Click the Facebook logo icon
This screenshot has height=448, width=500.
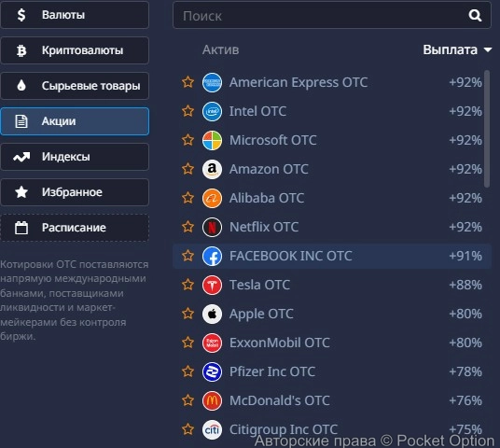(x=212, y=256)
